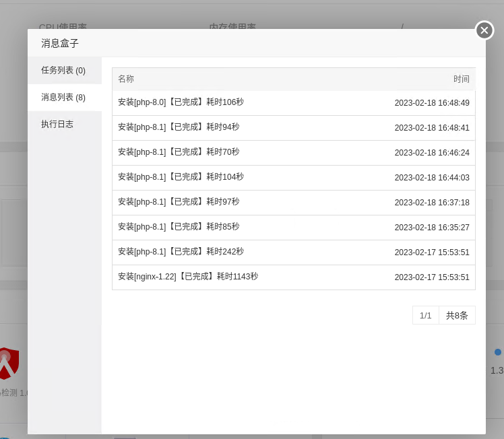
Task: Click the timestamp 2023-02-18 16:48:49
Action: point(432,103)
